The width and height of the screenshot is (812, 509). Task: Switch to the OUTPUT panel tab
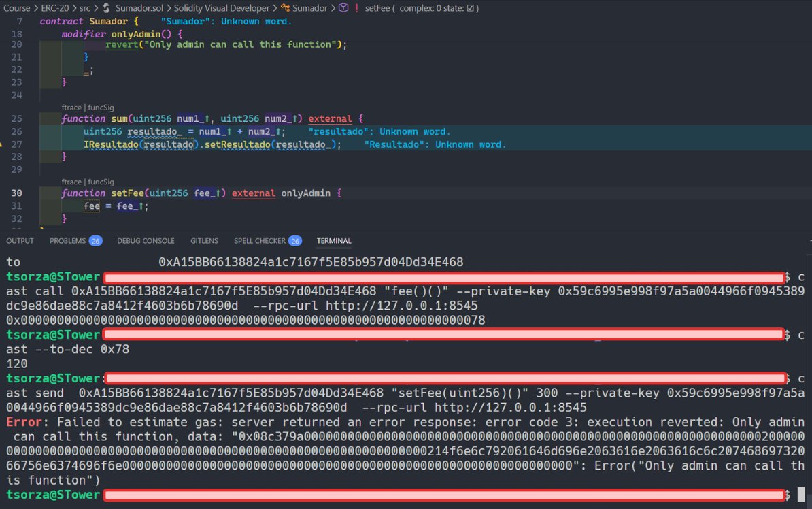click(20, 240)
